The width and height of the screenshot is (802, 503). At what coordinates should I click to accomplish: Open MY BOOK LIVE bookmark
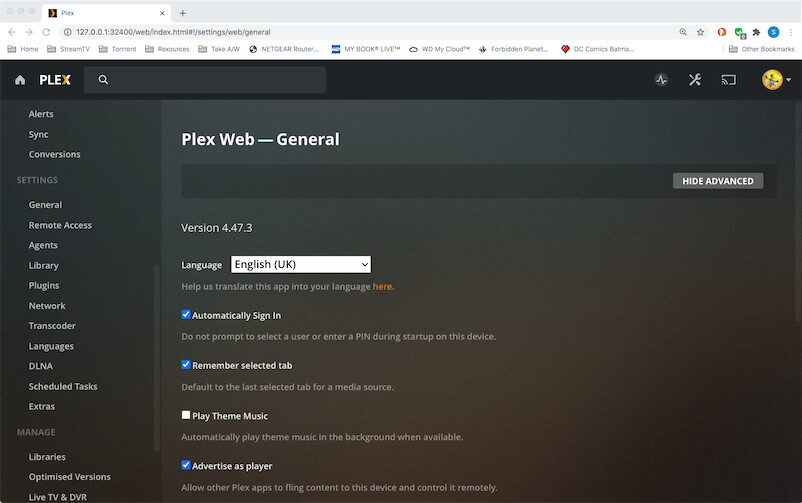tap(366, 49)
